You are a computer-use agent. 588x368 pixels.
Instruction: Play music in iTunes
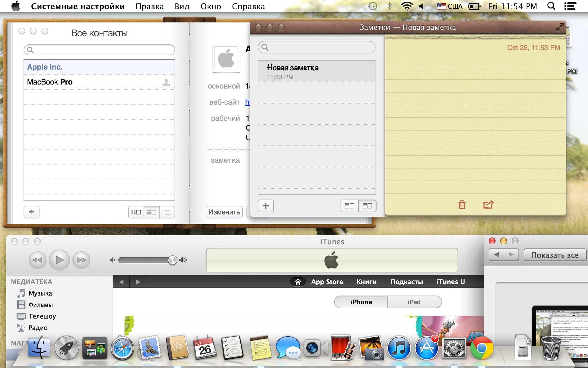tap(59, 260)
